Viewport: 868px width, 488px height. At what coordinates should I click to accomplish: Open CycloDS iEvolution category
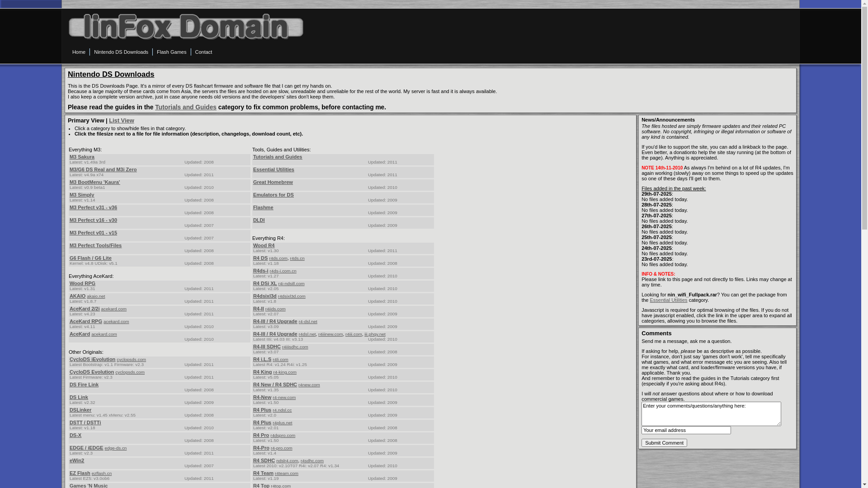[x=92, y=359]
